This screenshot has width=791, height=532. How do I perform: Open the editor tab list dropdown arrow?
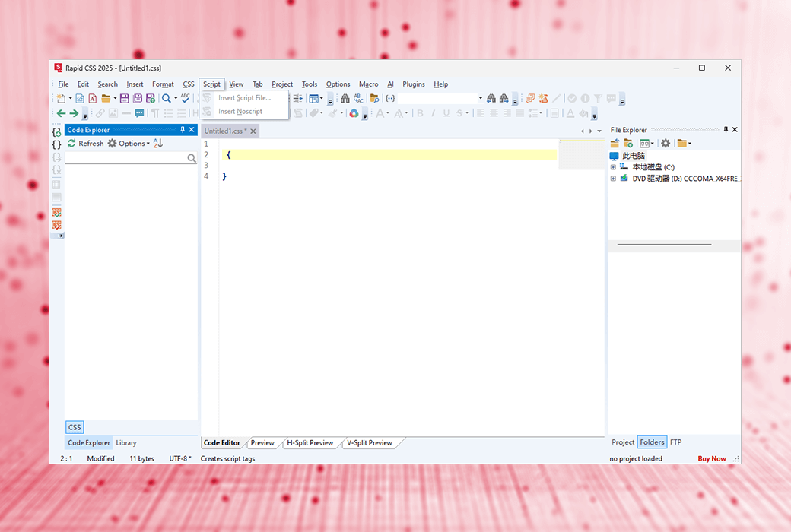tap(599, 131)
